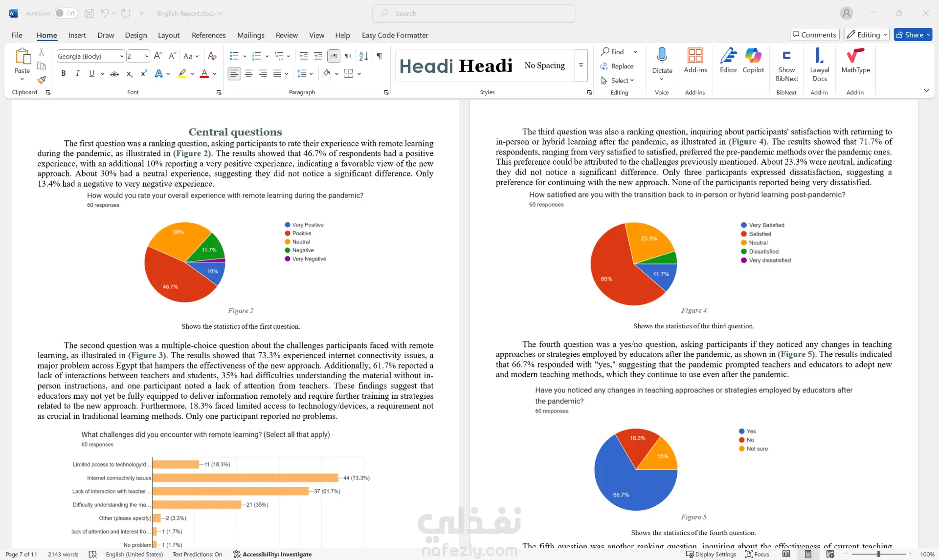This screenshot has width=939, height=560.
Task: Open the Georgia (Body) font dropdown
Action: (122, 56)
